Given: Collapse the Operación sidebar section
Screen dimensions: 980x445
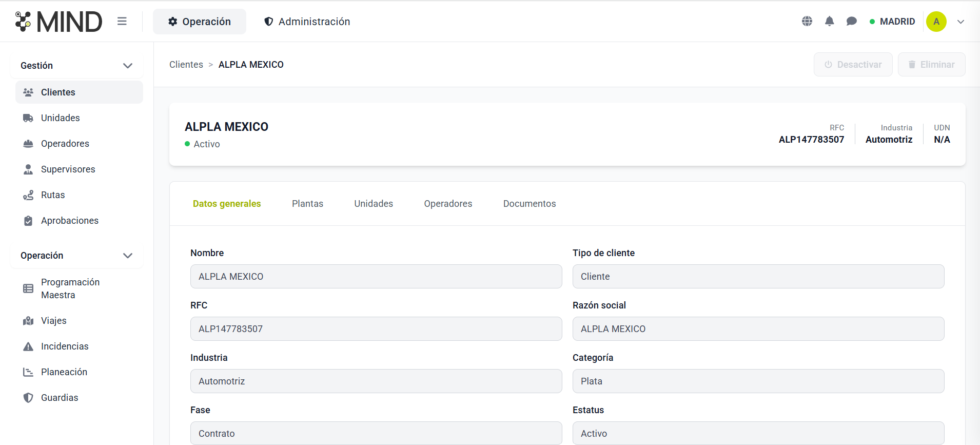Looking at the screenshot, I should [76, 256].
